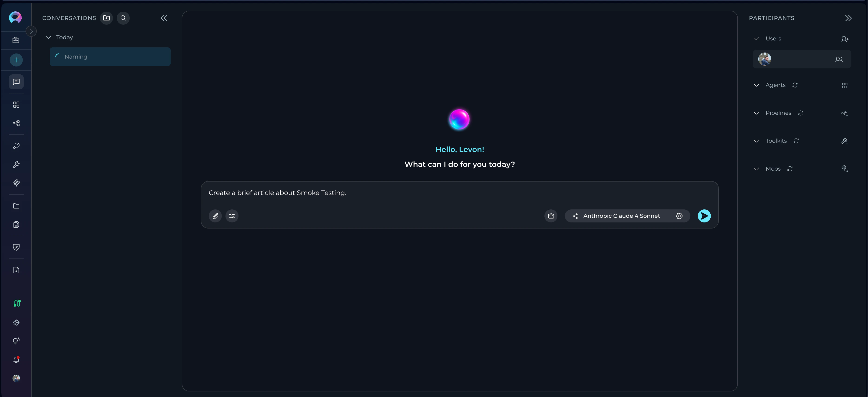Viewport: 868px width, 397px height.
Task: Collapse the Today conversation group
Action: [48, 37]
